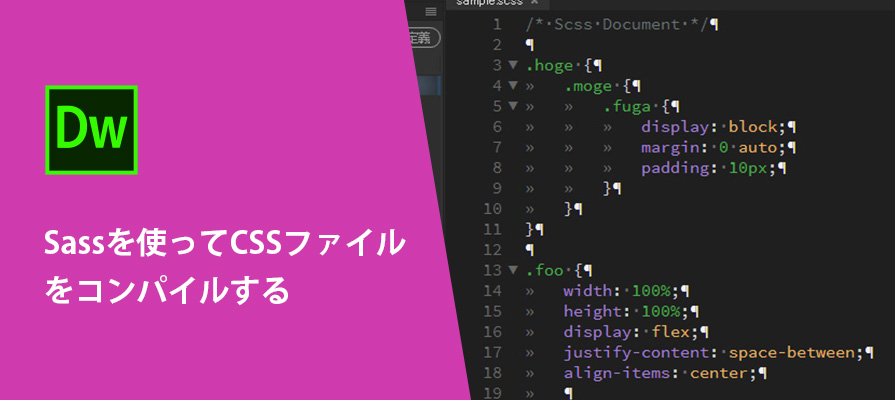Click the .fuga selector text
This screenshot has height=400, width=895.
[628, 107]
